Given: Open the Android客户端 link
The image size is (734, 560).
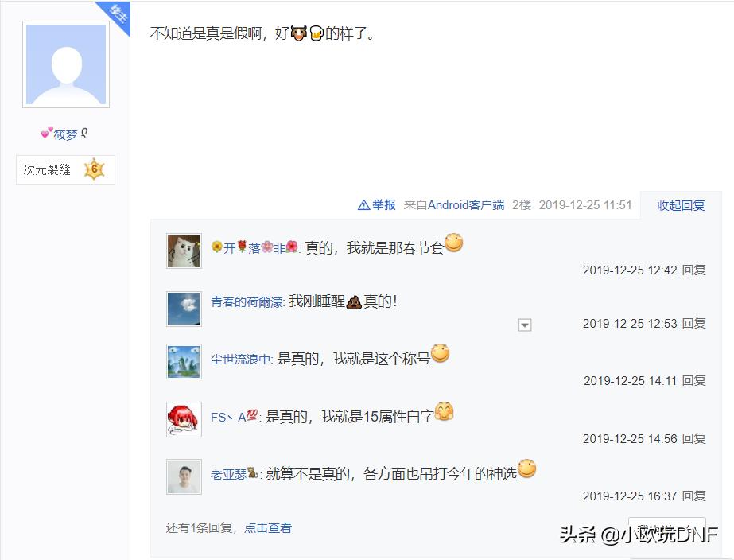Looking at the screenshot, I should click(466, 205).
